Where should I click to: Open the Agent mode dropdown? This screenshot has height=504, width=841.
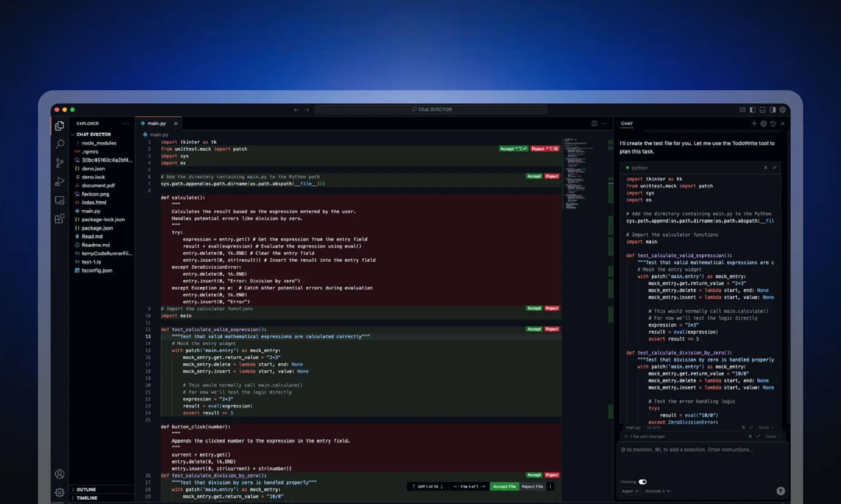(630, 491)
